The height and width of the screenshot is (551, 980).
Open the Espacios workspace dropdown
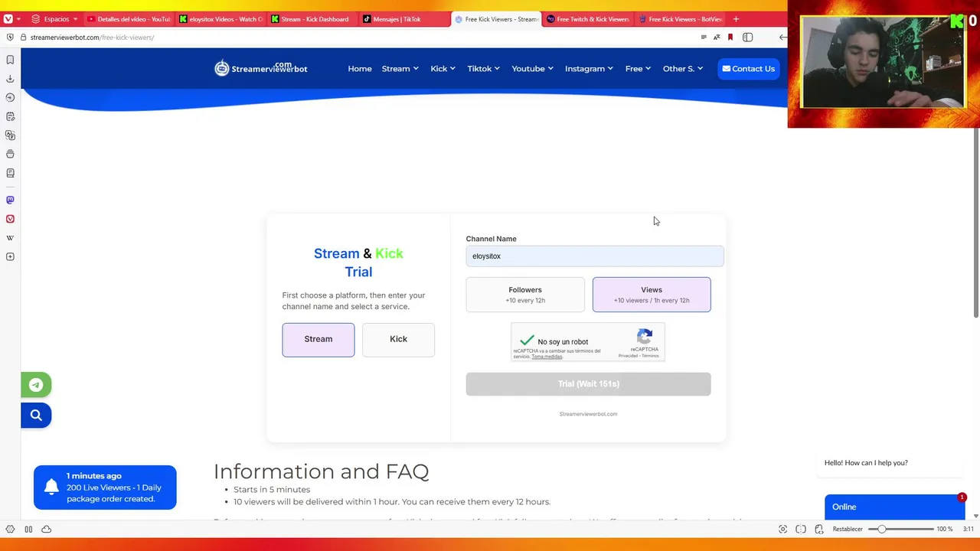[x=55, y=19]
